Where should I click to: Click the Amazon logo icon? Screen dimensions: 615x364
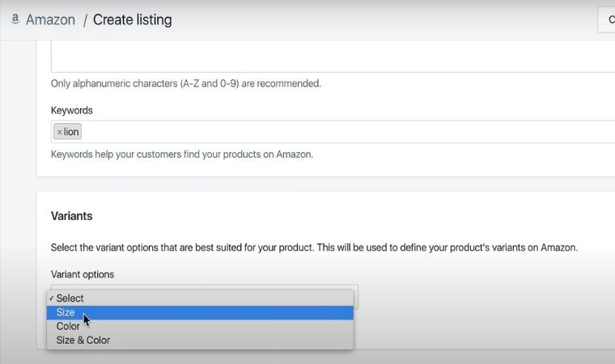click(x=15, y=19)
